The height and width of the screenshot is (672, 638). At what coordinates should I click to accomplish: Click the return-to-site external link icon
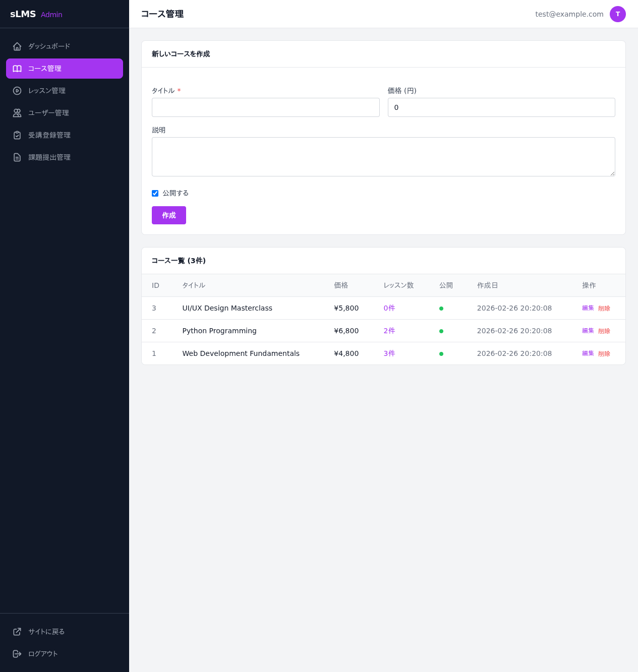pyautogui.click(x=17, y=632)
